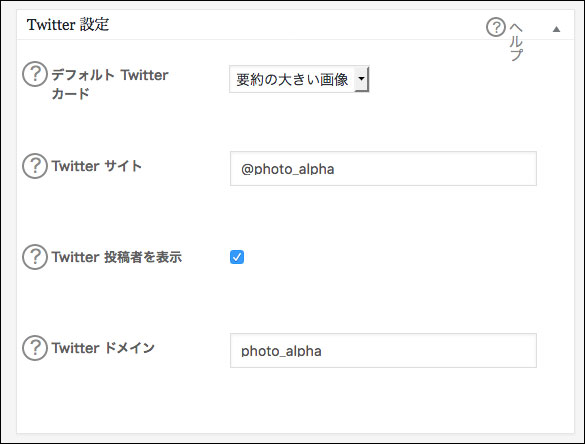Click the Twitter 設定 panel title
This screenshot has height=444, width=585.
click(x=68, y=25)
